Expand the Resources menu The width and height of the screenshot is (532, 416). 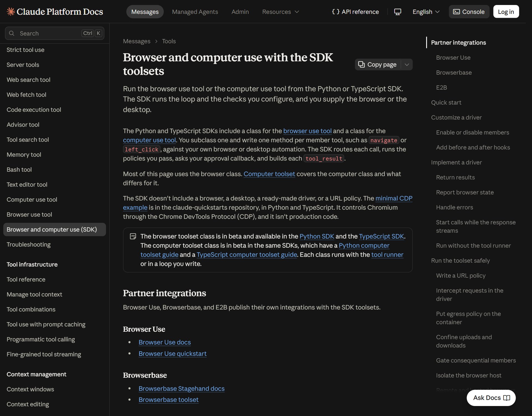(280, 12)
